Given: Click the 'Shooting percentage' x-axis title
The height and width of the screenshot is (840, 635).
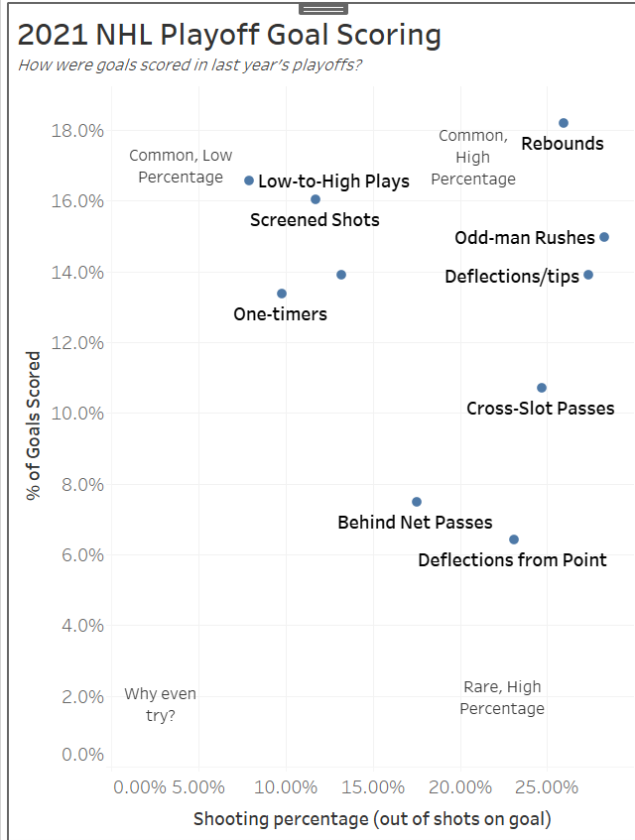Looking at the screenshot, I should pos(372,819).
